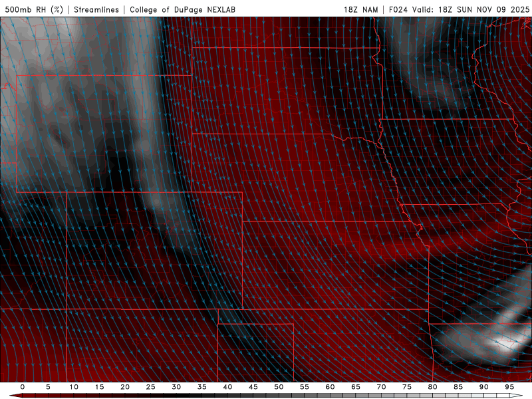Click the "Streamlines" header label
Viewport: 532px width, 399px height.
pos(96,9)
